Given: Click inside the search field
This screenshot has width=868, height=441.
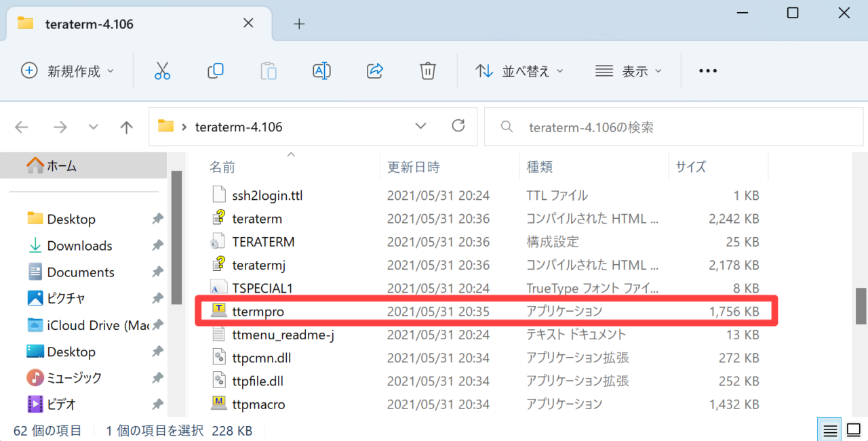Looking at the screenshot, I should point(671,126).
